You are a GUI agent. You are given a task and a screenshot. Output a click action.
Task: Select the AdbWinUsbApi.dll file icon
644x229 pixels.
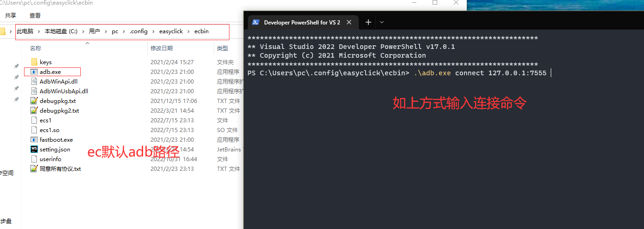[34, 91]
